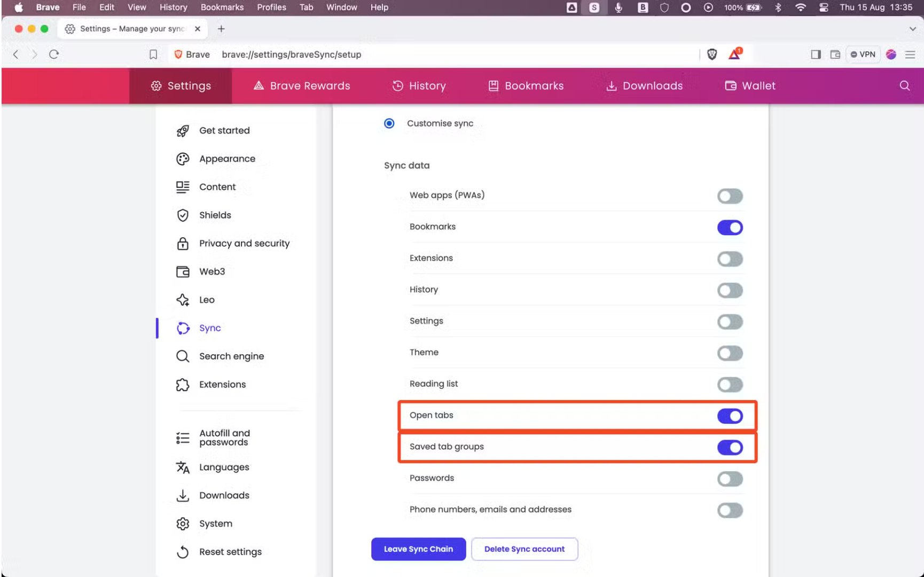924x577 pixels.
Task: Click the Delete Sync account button
Action: pyautogui.click(x=524, y=549)
